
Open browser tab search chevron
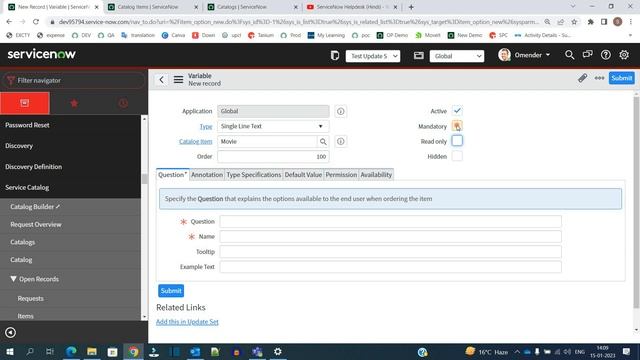pyautogui.click(x=573, y=7)
